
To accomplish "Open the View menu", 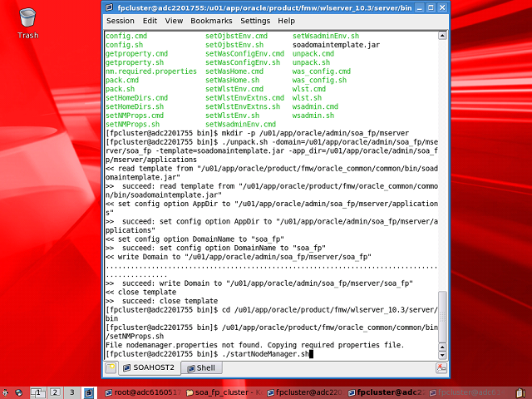I will (174, 21).
